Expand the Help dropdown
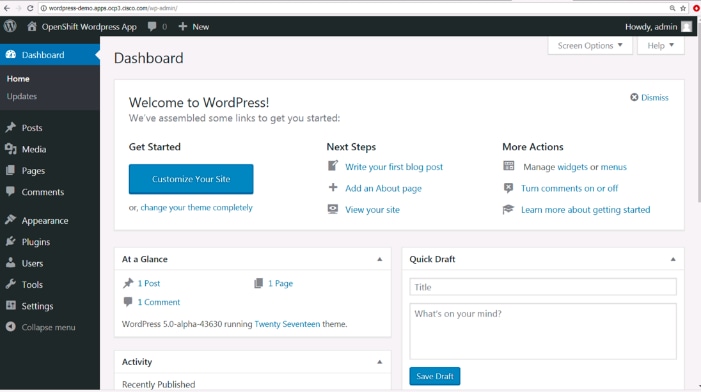This screenshot has height=392, width=701. pyautogui.click(x=660, y=46)
